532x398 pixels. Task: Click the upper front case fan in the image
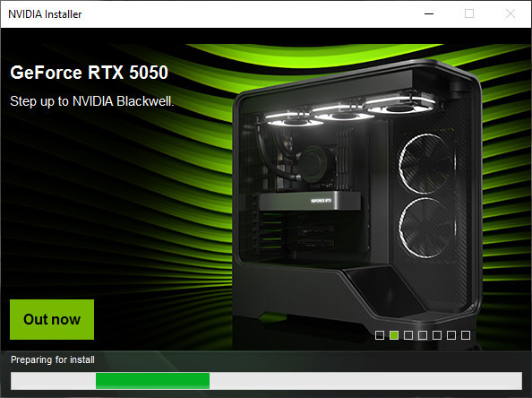(427, 164)
